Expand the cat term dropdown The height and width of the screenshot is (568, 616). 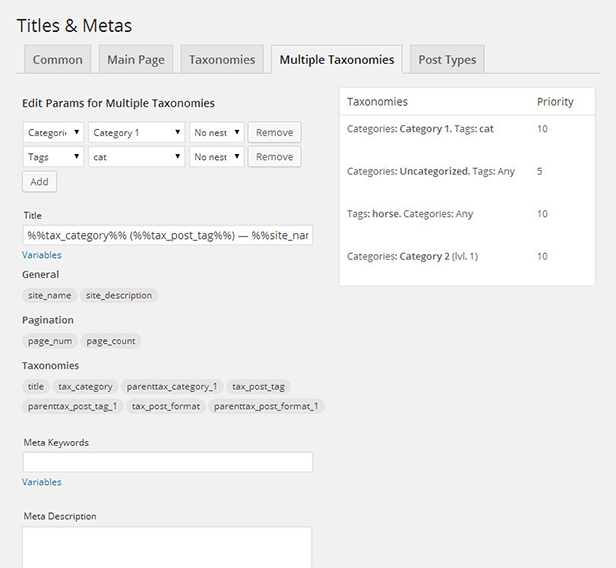tap(136, 157)
